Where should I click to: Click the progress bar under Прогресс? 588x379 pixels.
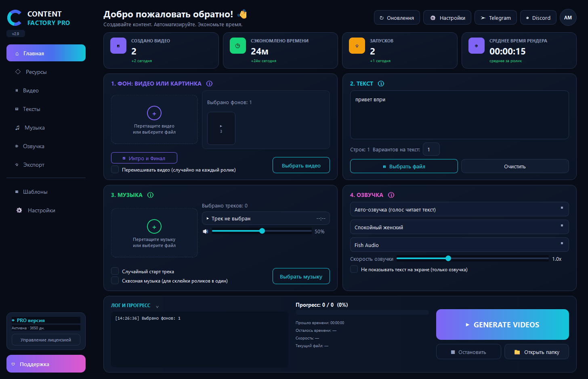coord(362,312)
